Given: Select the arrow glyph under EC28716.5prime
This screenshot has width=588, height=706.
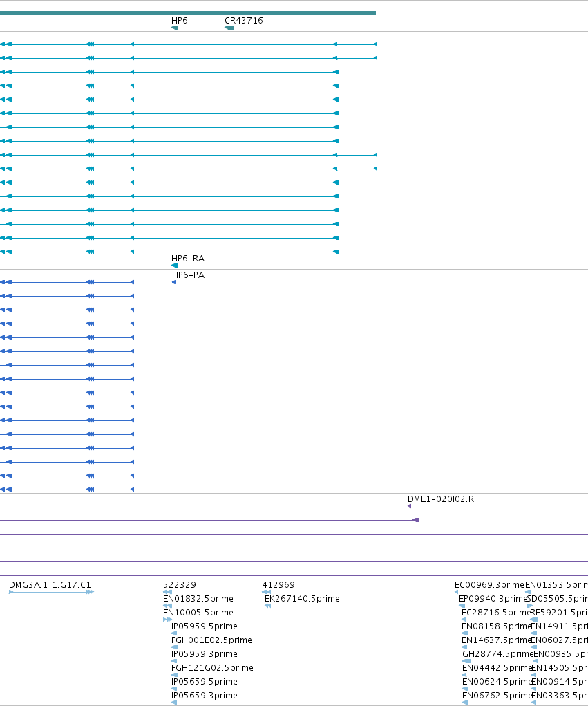Looking at the screenshot, I should click(x=464, y=620).
